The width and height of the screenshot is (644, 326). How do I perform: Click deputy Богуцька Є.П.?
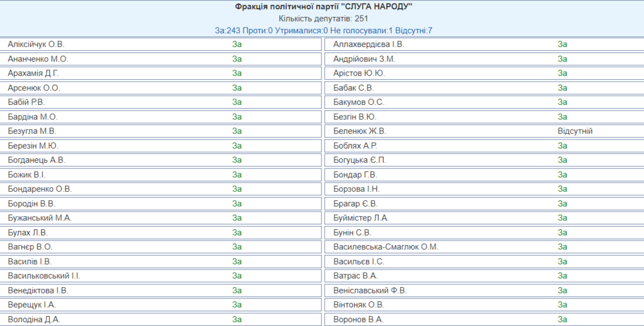coord(360,160)
